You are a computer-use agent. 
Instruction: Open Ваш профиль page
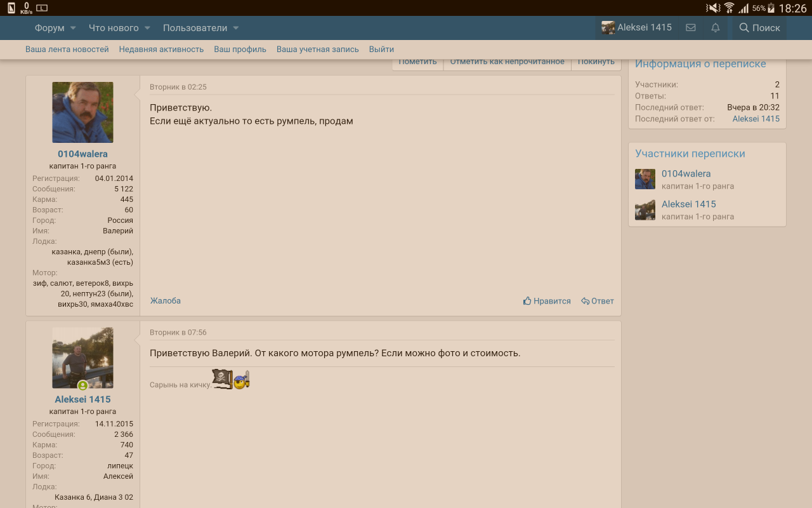(240, 49)
